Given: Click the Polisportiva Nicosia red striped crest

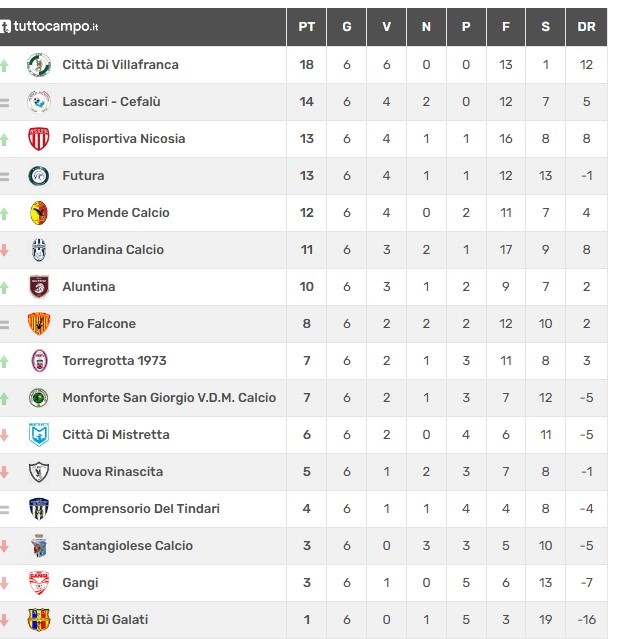Looking at the screenshot, I should pos(39,139).
